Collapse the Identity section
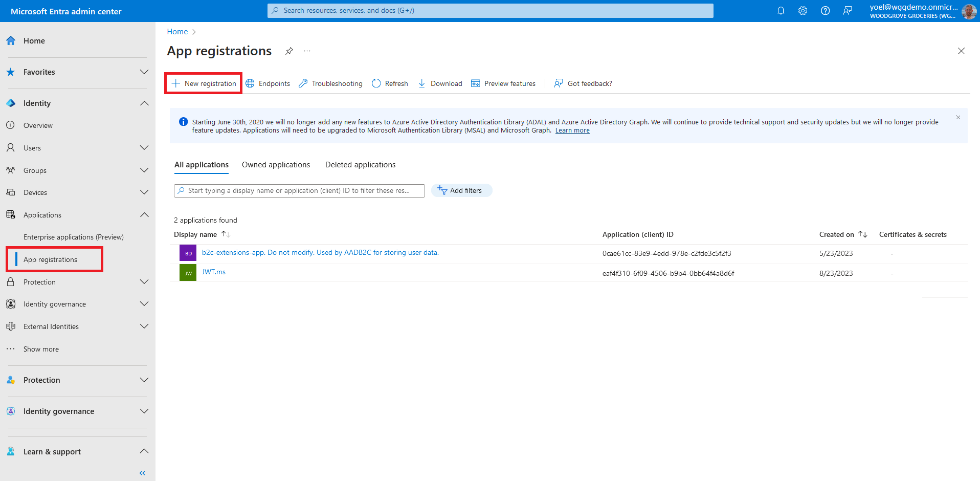This screenshot has height=481, width=980. [x=144, y=103]
